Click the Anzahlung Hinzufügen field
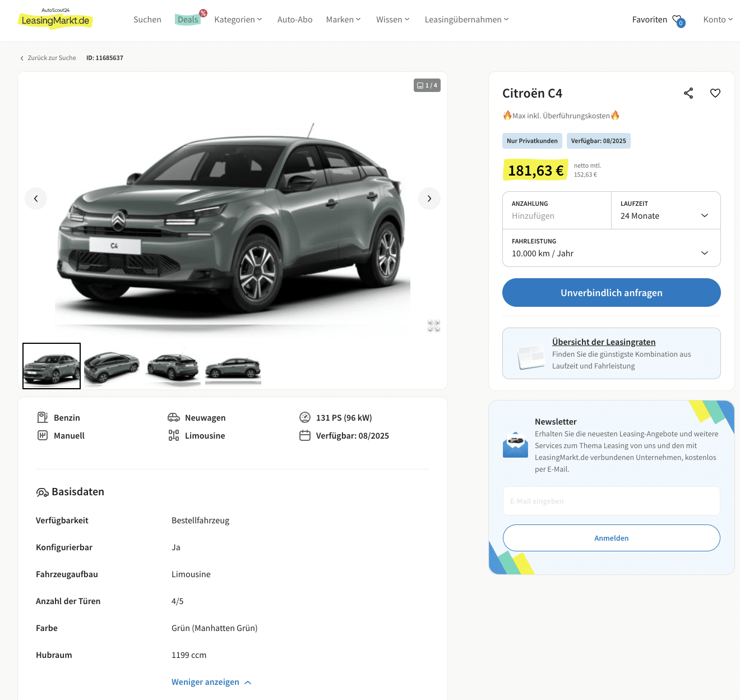This screenshot has width=740, height=700. [557, 210]
